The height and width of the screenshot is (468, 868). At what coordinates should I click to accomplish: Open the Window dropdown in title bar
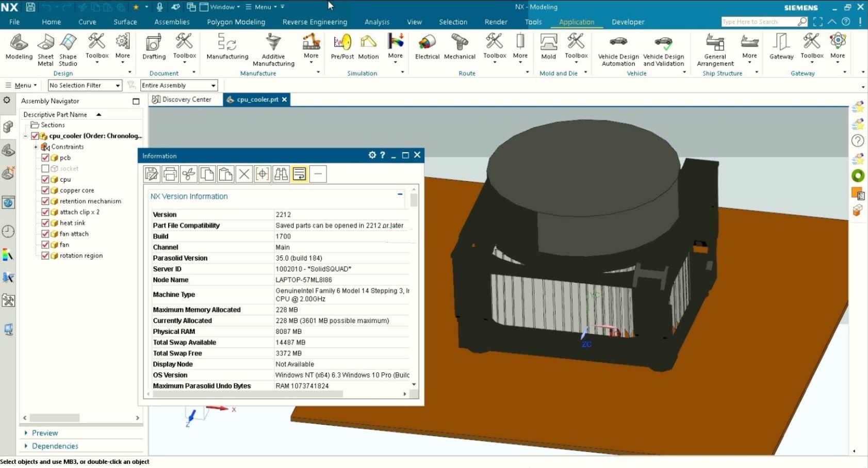click(x=220, y=7)
